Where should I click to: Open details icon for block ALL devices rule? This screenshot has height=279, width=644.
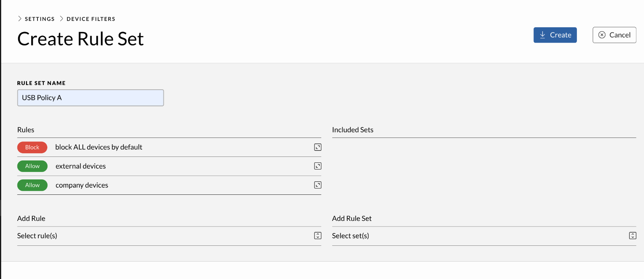tap(318, 147)
